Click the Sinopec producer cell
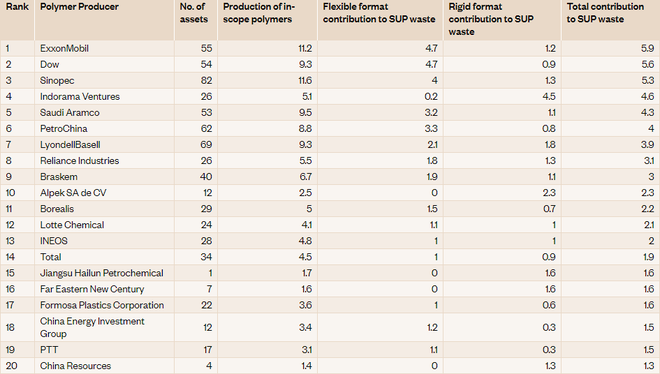The image size is (660, 374). tap(57, 80)
